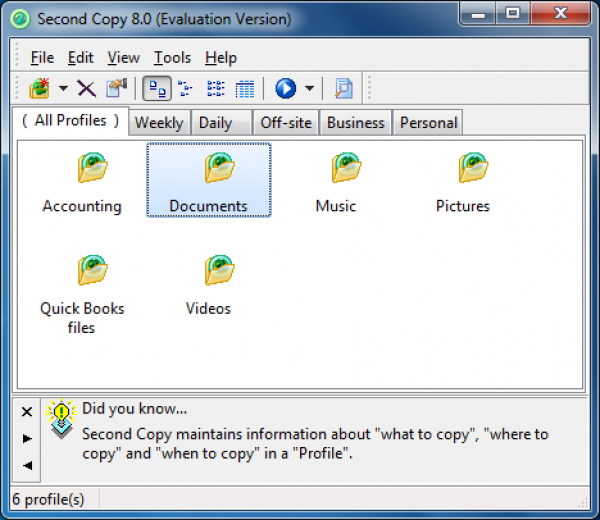Run profile using the blue play icon
This screenshot has height=520, width=600.
pos(285,88)
